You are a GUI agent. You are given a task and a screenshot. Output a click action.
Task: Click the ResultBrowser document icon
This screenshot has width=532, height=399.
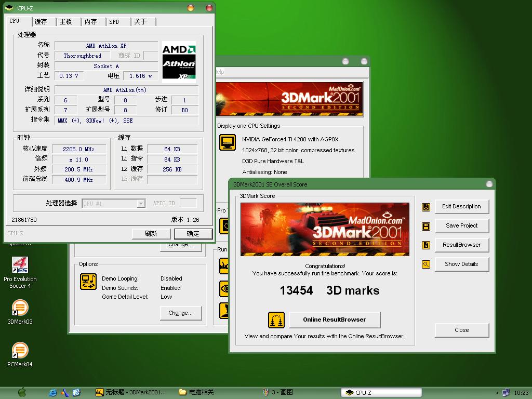pos(426,245)
